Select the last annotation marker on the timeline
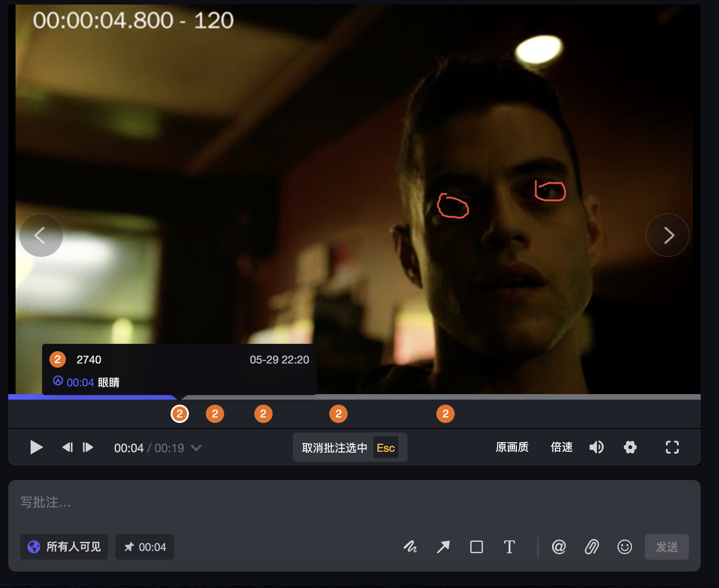This screenshot has width=719, height=588. click(445, 414)
